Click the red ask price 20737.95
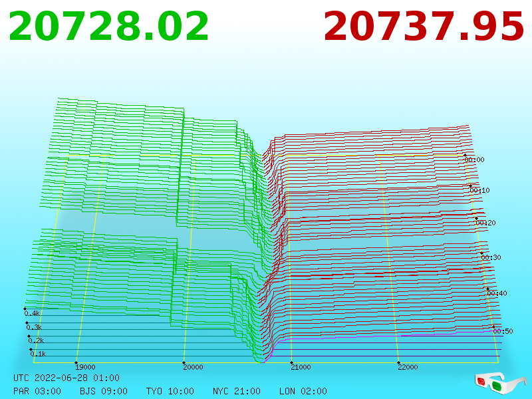Image resolution: width=532 pixels, height=399 pixels. 424,26
